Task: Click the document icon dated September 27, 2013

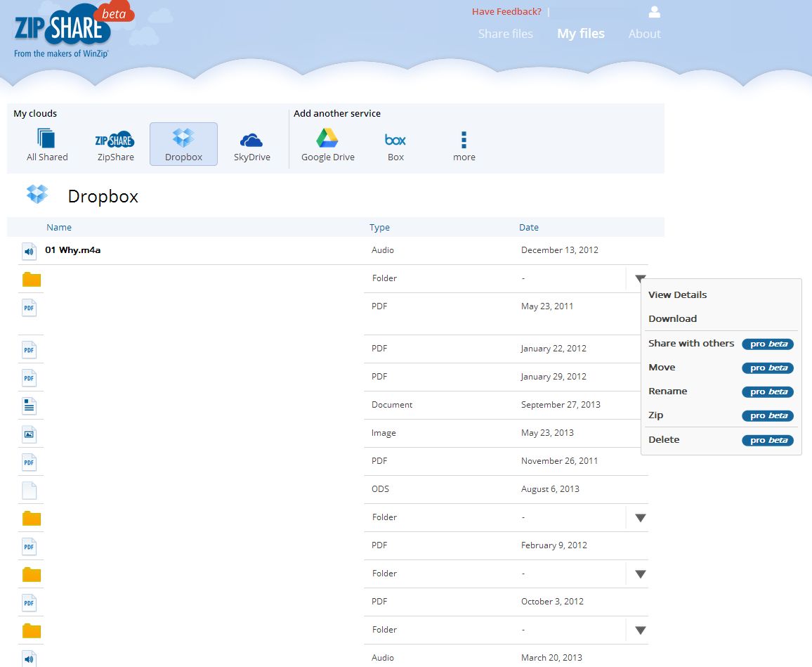Action: click(29, 406)
